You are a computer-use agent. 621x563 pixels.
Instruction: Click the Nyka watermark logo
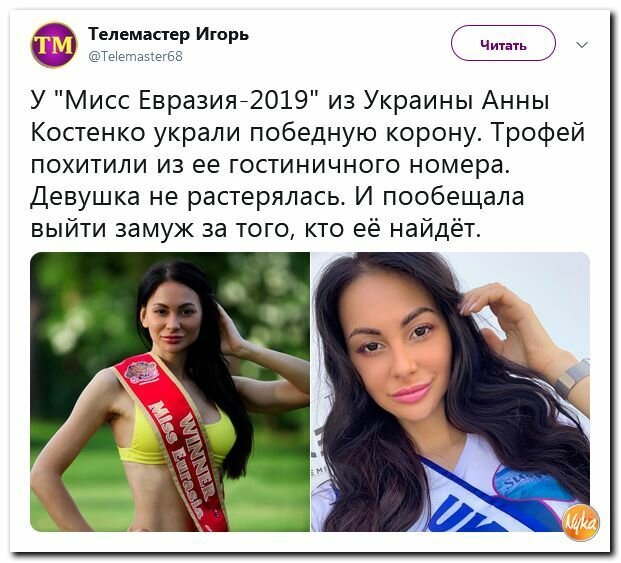(581, 523)
